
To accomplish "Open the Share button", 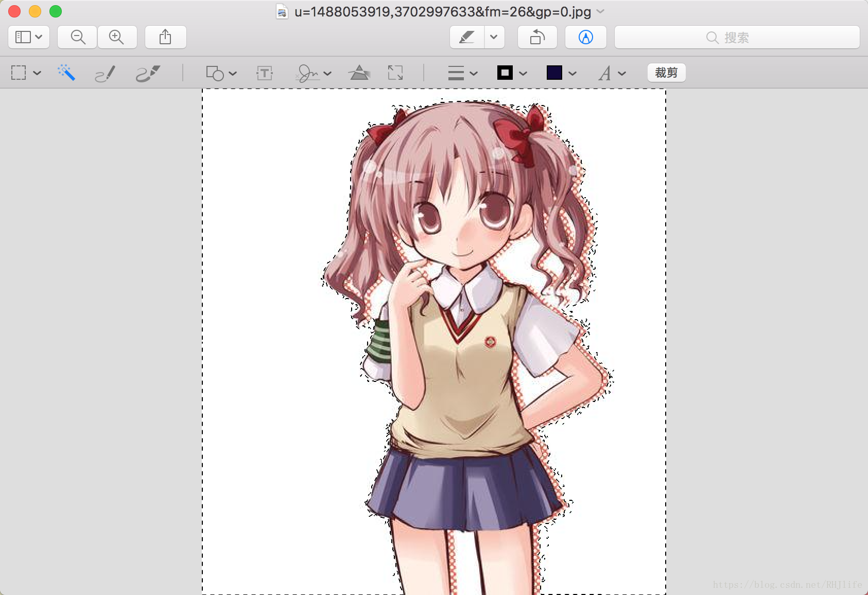I will 165,37.
